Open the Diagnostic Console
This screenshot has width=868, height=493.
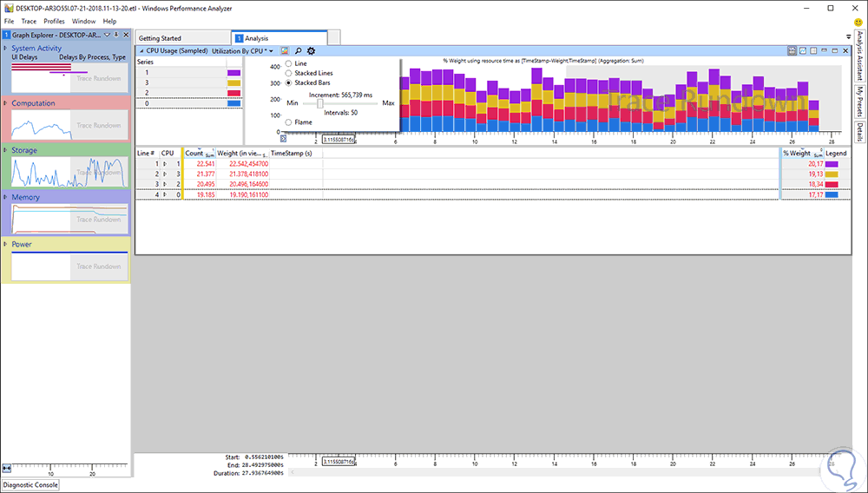tap(30, 484)
